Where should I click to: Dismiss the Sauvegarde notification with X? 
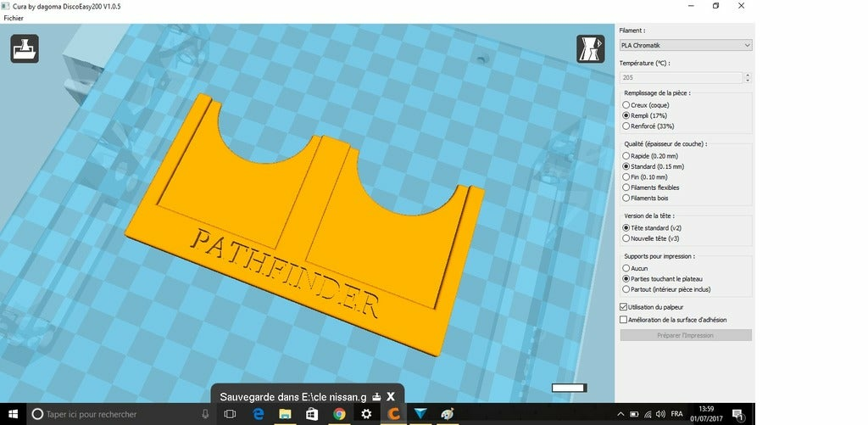[x=390, y=397]
